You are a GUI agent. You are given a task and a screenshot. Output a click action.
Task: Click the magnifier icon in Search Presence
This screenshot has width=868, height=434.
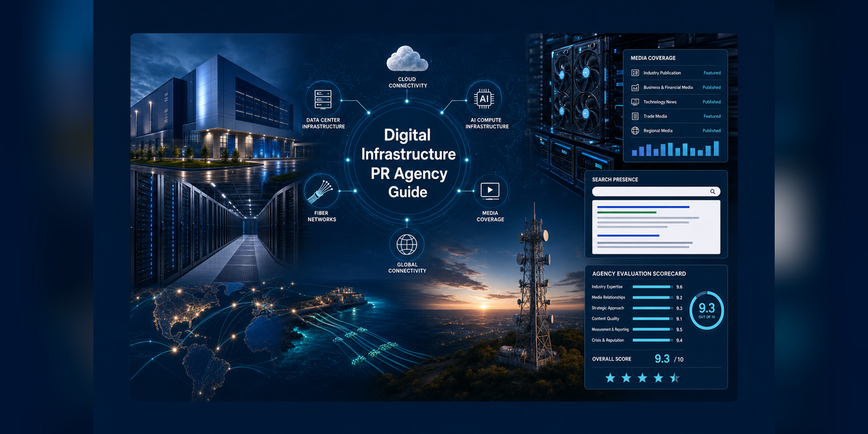712,192
